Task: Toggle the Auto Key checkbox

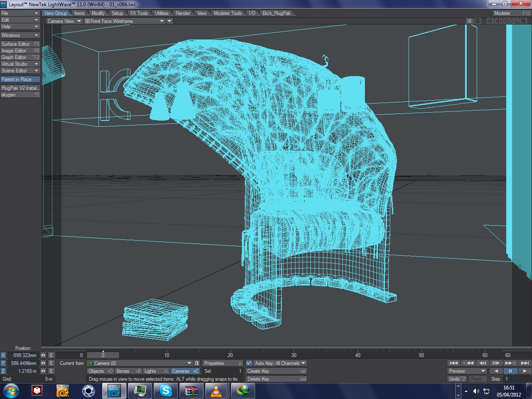Action: point(249,363)
